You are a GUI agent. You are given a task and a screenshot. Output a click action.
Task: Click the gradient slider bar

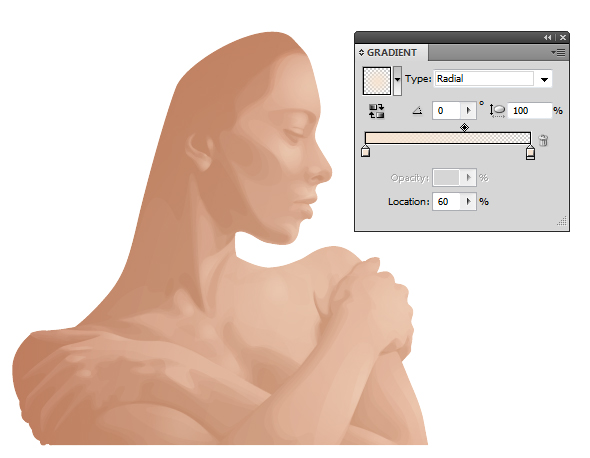coord(448,138)
